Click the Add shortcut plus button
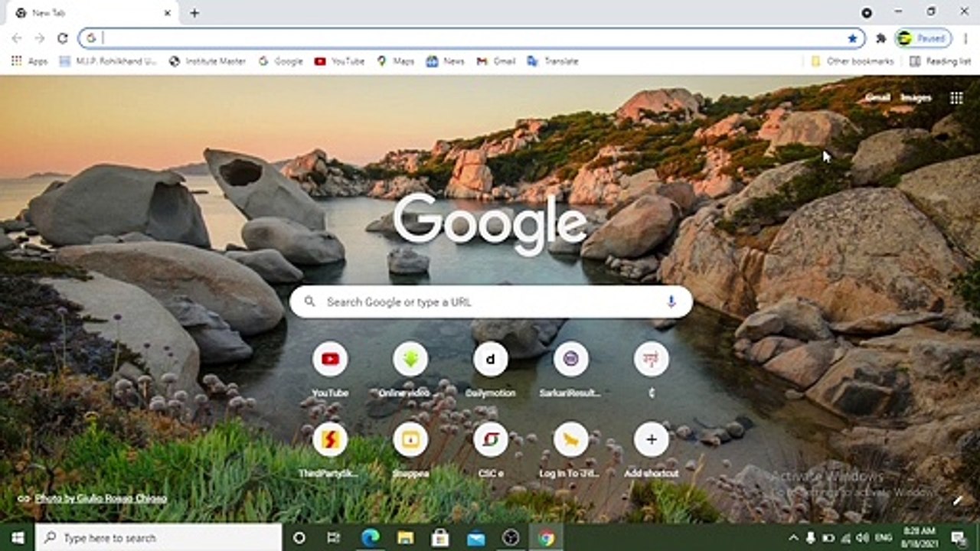This screenshot has height=551, width=980. click(x=652, y=440)
